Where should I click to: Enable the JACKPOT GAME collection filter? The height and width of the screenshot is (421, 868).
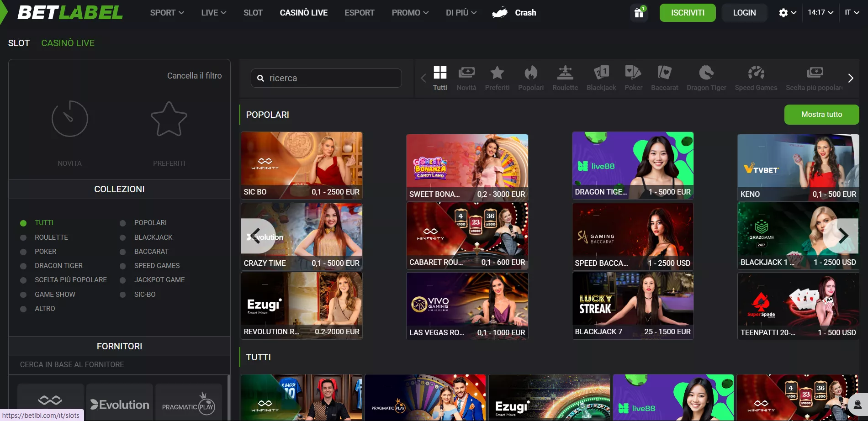pyautogui.click(x=122, y=280)
